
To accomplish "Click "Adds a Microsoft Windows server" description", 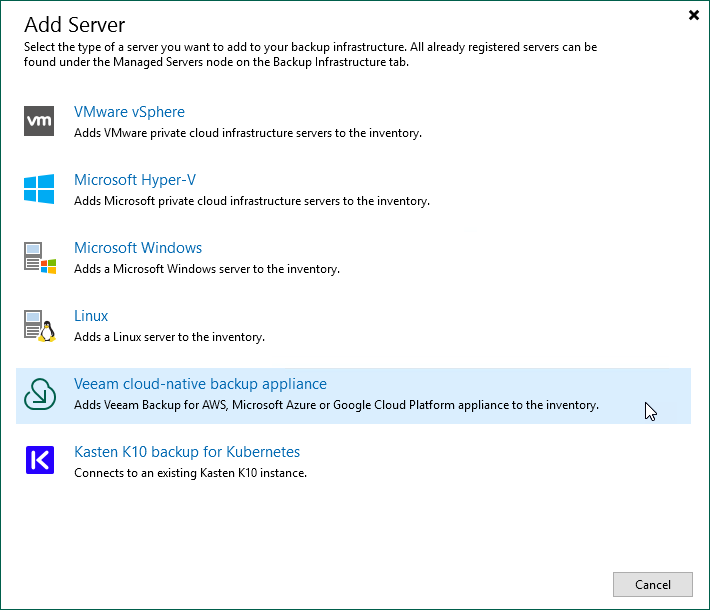I will tap(206, 269).
